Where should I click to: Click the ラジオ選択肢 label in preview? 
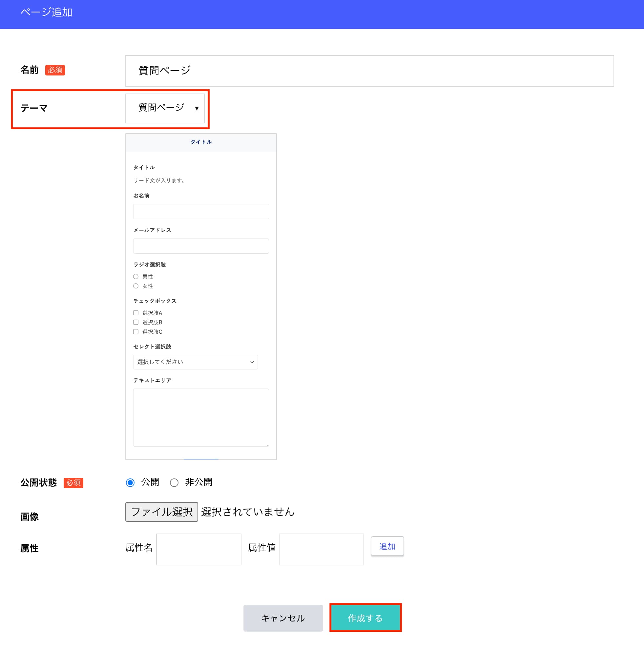pos(149,265)
